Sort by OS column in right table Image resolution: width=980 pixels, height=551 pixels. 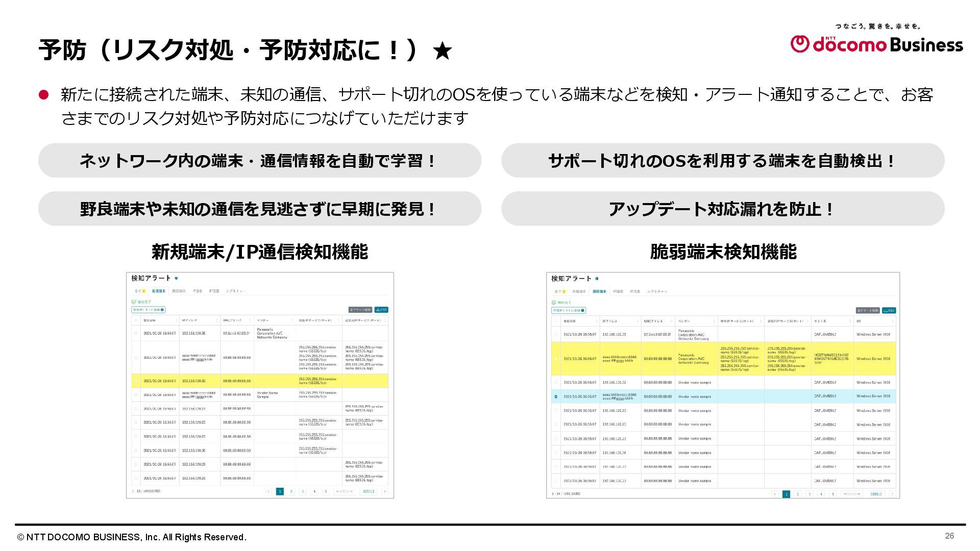(892, 321)
